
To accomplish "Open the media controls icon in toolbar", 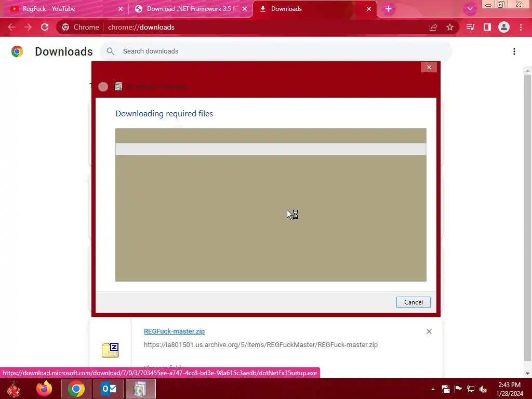I will click(470, 27).
